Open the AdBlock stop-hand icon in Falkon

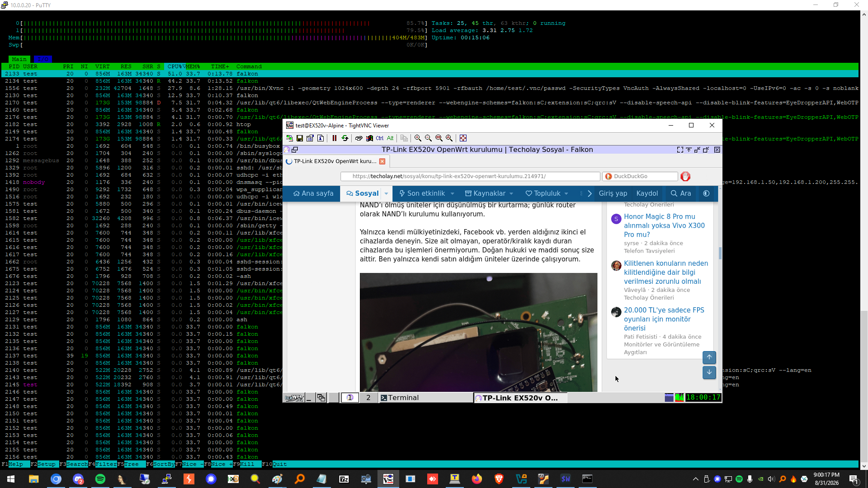685,176
